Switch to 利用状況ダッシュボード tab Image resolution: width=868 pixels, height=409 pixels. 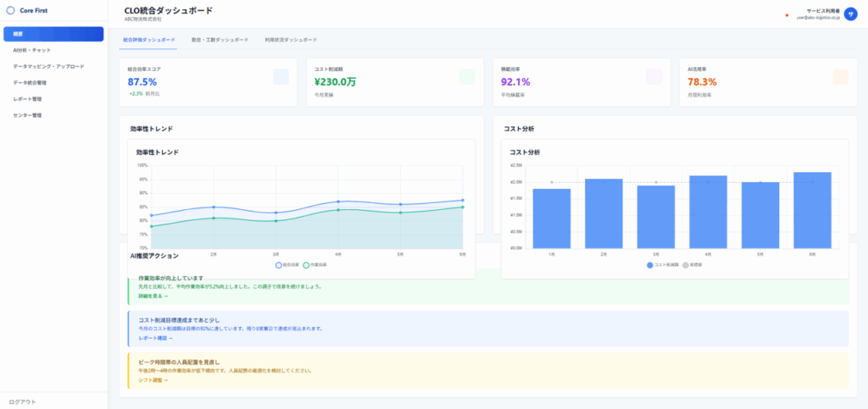[x=290, y=40]
